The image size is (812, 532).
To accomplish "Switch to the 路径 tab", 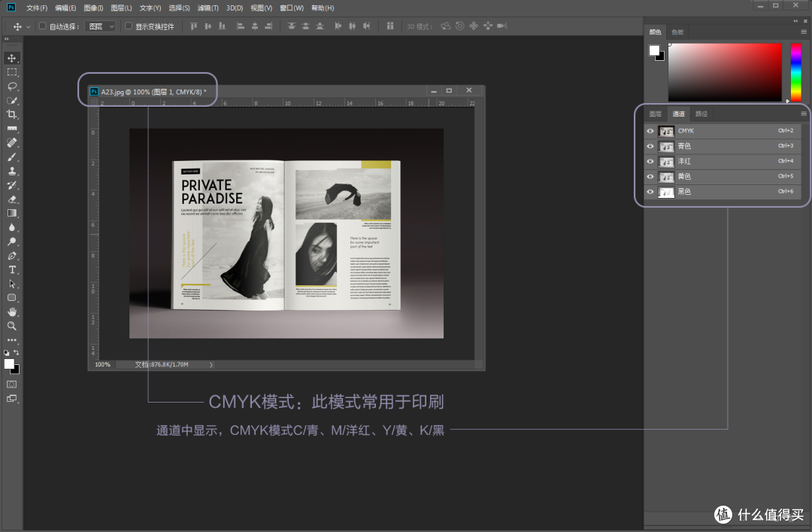I will (x=701, y=113).
